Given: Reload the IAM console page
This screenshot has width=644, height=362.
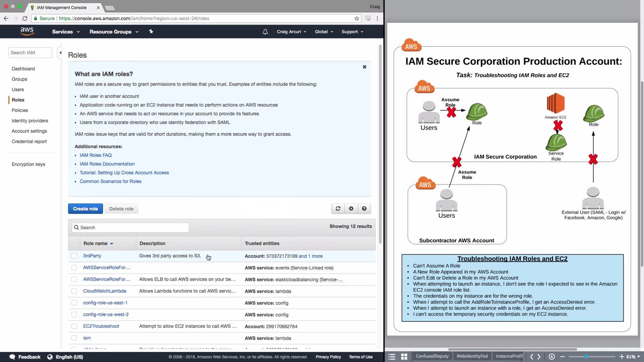Looking at the screenshot, I should tap(24, 19).
